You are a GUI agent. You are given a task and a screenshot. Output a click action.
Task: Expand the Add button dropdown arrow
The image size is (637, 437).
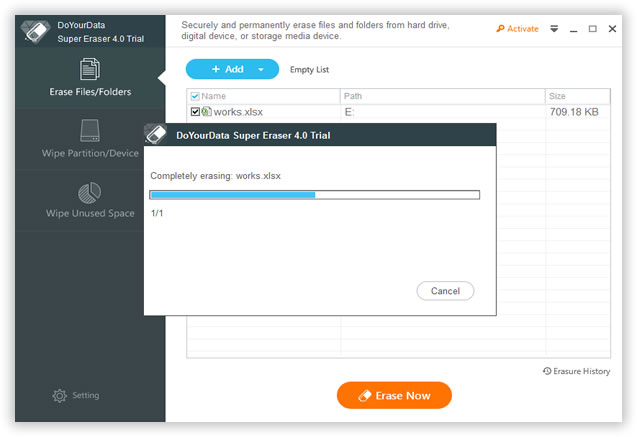pos(261,69)
